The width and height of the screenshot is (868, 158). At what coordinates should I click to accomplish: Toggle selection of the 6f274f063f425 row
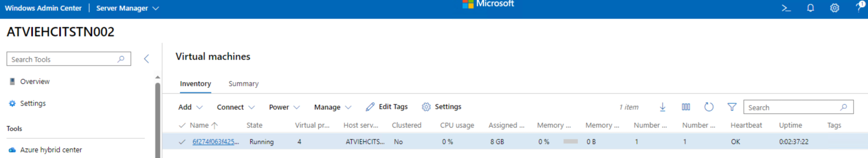pyautogui.click(x=182, y=142)
